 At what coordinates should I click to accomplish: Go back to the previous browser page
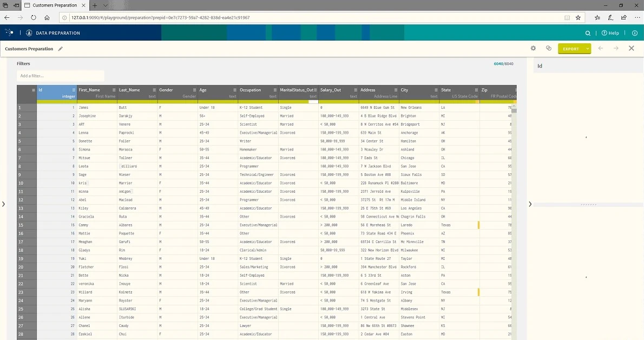click(7, 18)
